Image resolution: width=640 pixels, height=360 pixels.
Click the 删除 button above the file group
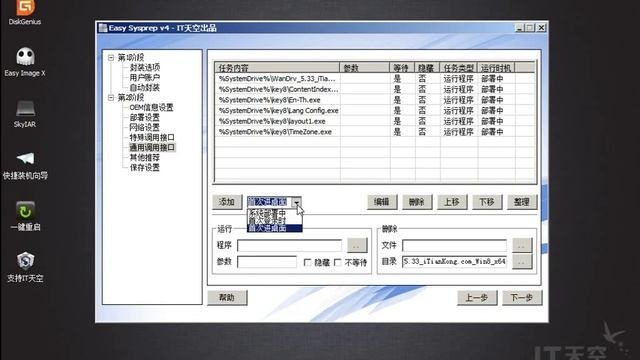point(417,202)
